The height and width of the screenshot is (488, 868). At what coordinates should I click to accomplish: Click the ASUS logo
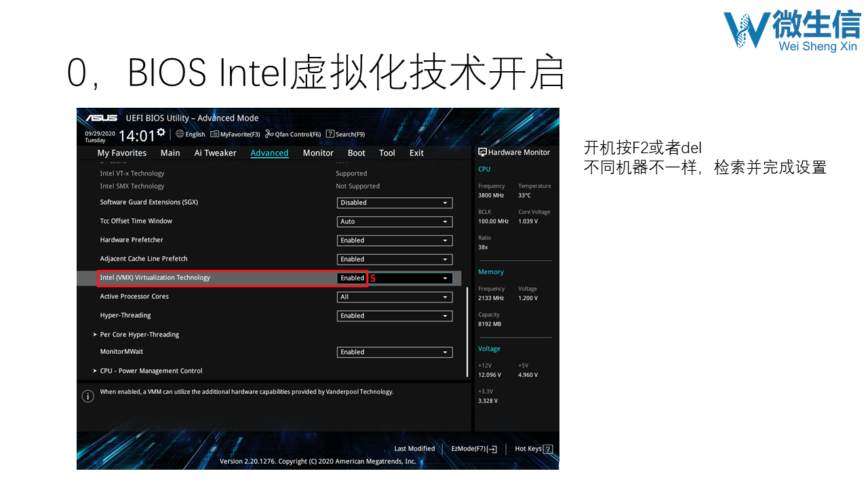(x=102, y=118)
